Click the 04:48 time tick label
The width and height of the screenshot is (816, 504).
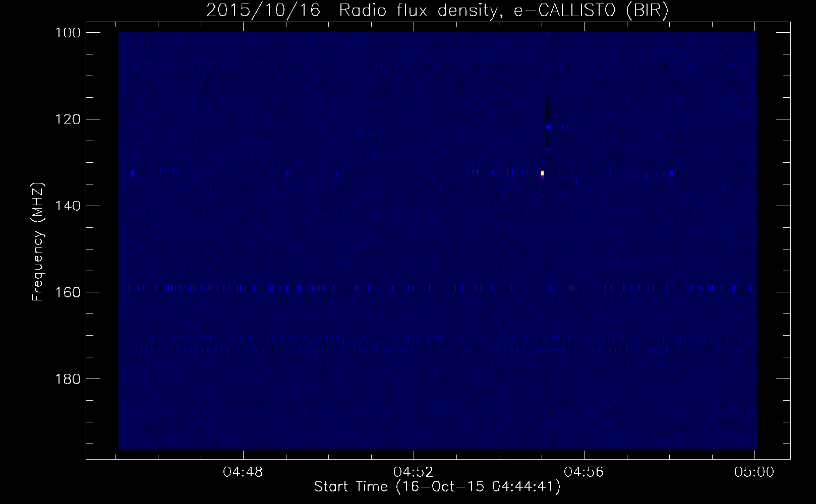coord(244,472)
